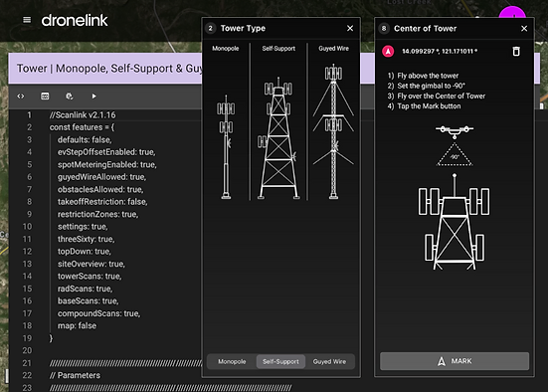Screen dimensions: 548x392
Task: Click instruction 'Fly over the Center of Tower'
Action: 441,96
